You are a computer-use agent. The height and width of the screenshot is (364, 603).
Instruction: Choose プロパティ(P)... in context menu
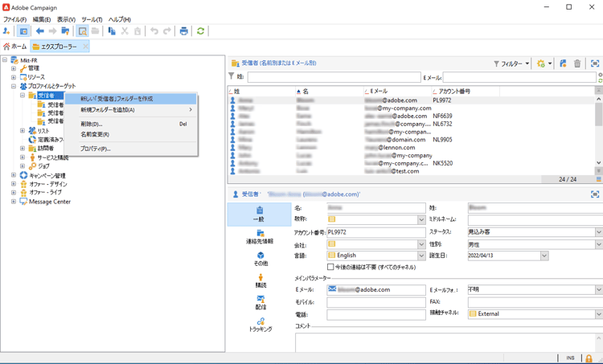click(x=131, y=149)
